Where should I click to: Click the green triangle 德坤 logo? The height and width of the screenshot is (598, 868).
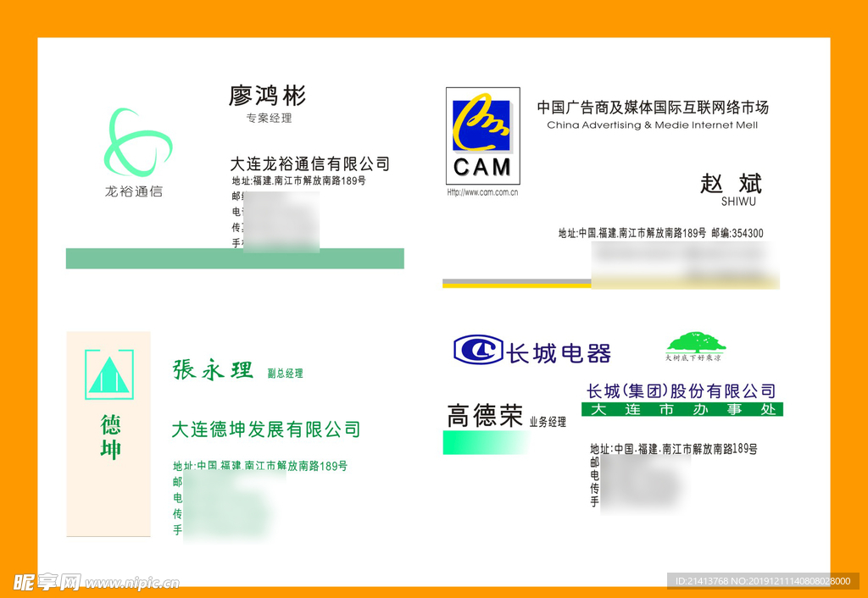(x=109, y=374)
